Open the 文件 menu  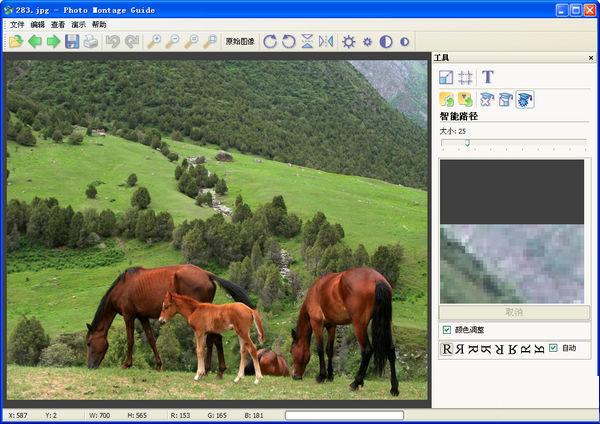[17, 24]
